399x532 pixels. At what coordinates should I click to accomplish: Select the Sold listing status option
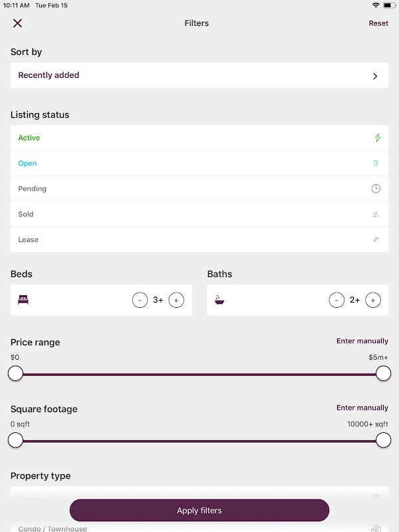pos(26,214)
